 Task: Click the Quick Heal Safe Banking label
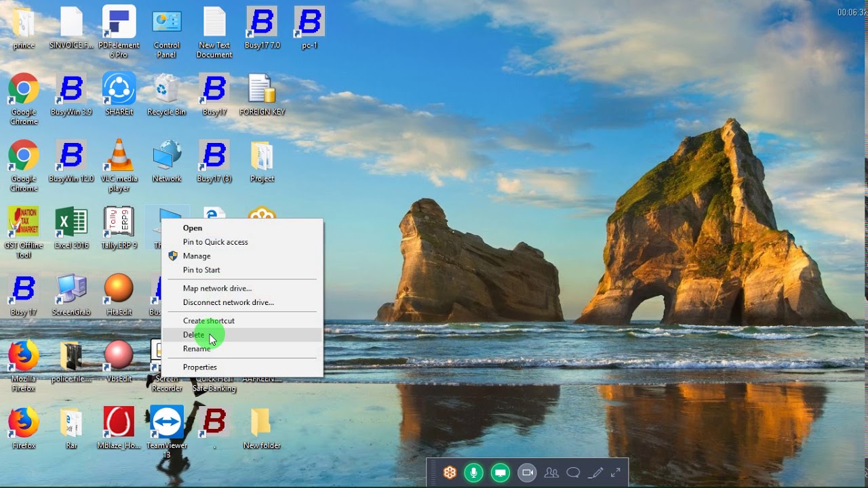coord(214,384)
